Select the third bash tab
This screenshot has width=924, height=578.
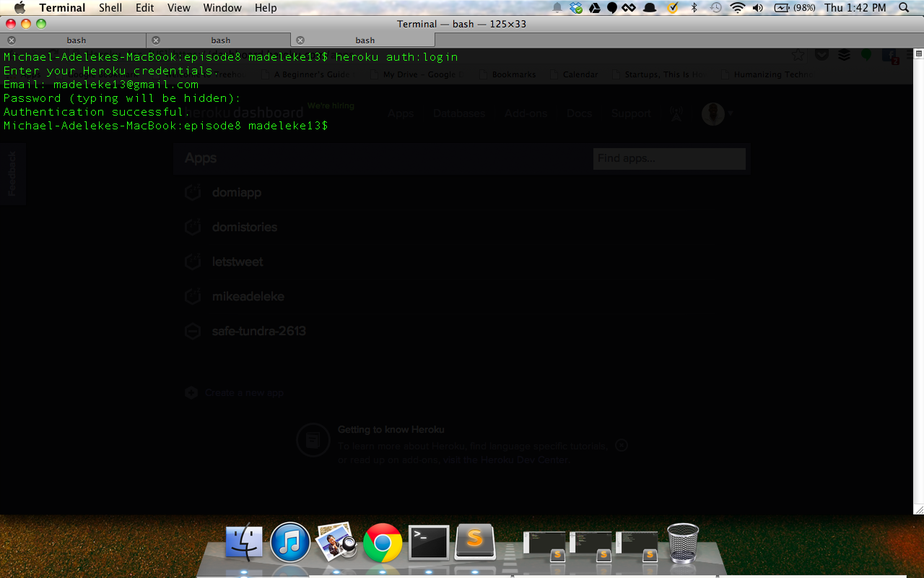[365, 40]
